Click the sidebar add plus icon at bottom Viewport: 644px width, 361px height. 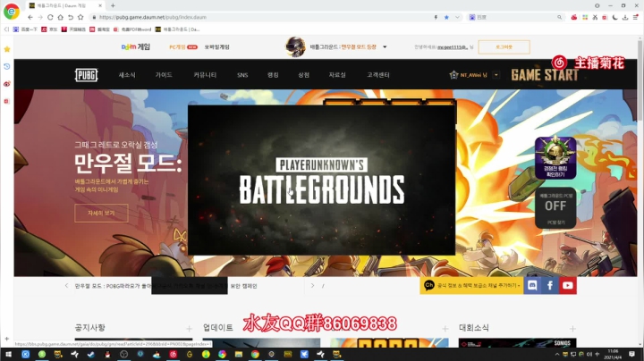7,339
